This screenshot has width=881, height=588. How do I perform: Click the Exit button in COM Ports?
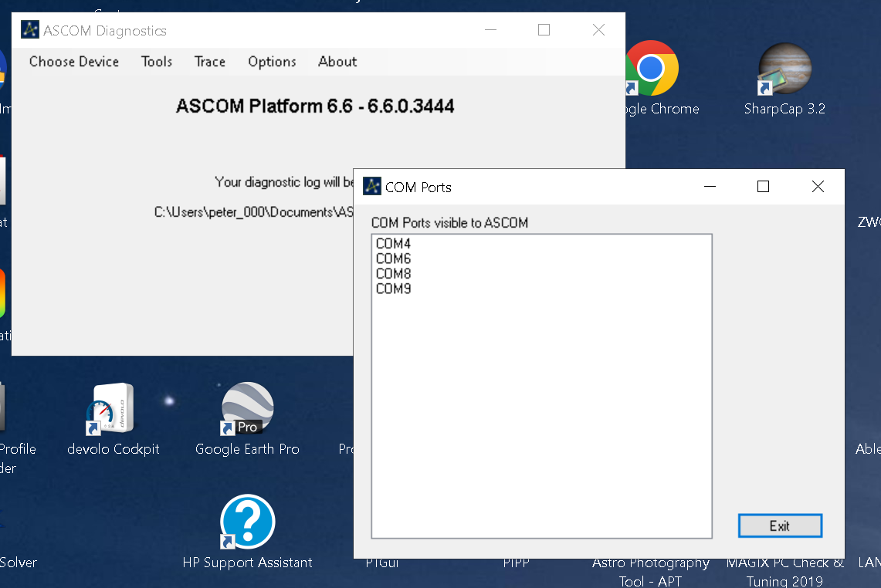[780, 525]
